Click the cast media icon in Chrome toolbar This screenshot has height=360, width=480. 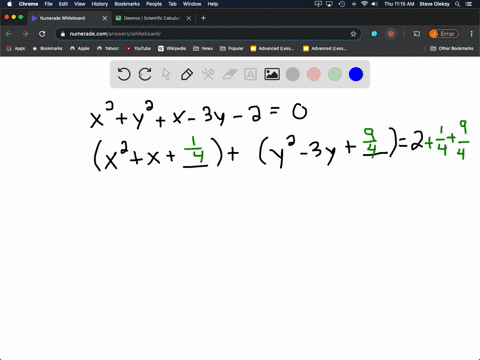pos(417,34)
